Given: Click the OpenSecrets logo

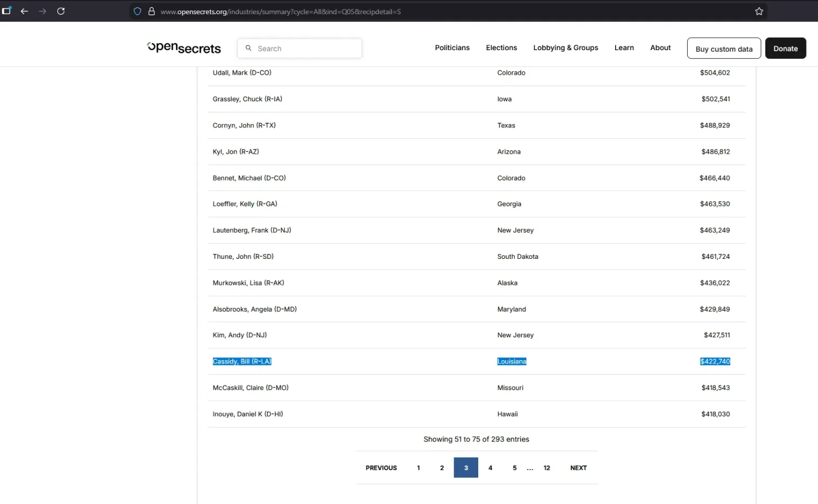Looking at the screenshot, I should (184, 48).
